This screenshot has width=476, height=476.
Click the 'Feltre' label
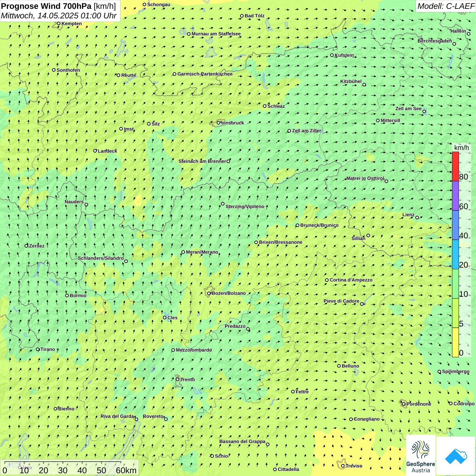pyautogui.click(x=302, y=392)
